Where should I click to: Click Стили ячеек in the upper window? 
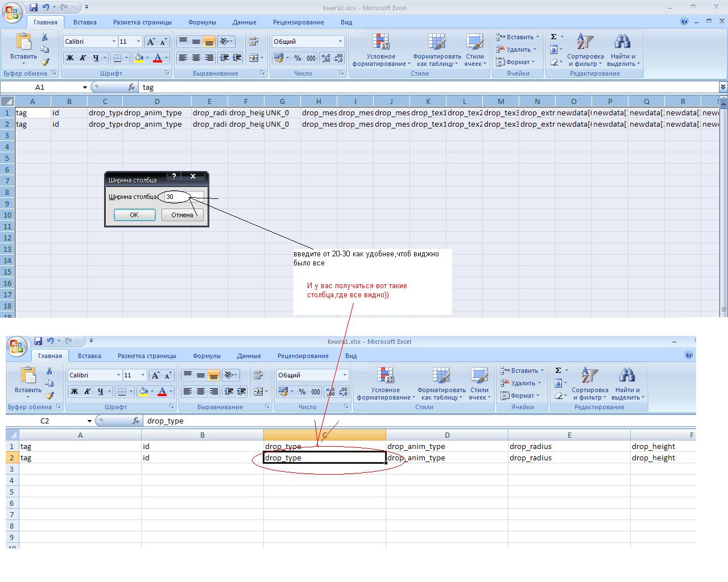pyautogui.click(x=475, y=50)
